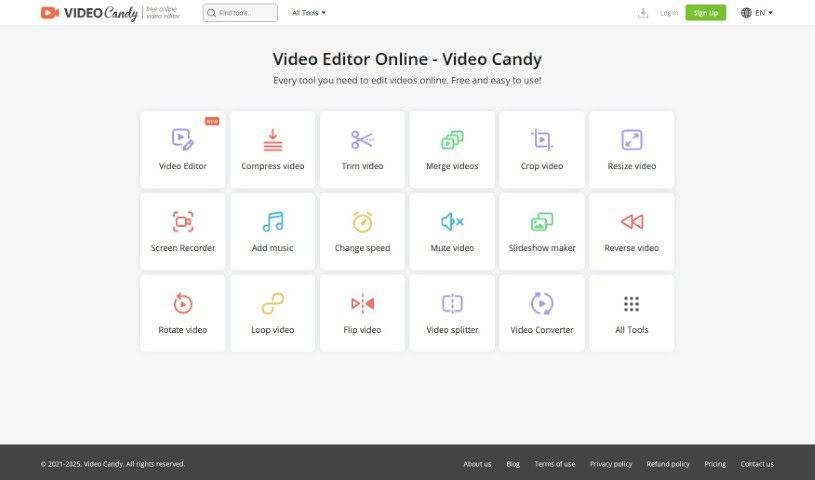The height and width of the screenshot is (480, 815).
Task: Click the 'Screen Recorder' label text
Action: (x=183, y=248)
